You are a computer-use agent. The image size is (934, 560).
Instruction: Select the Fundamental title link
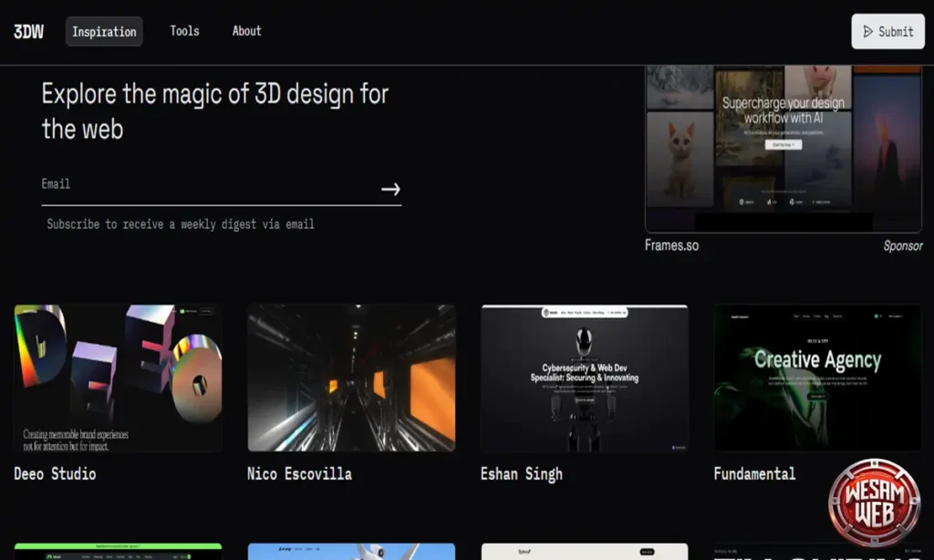click(754, 474)
